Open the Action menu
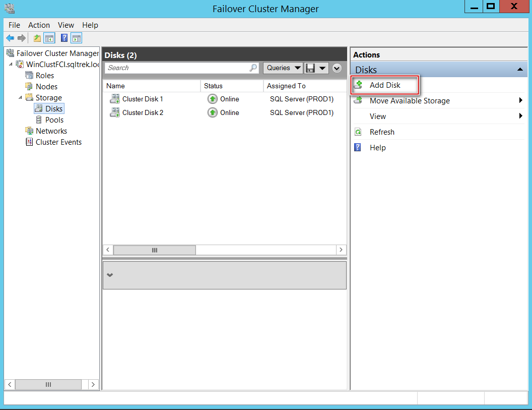The image size is (532, 410). [39, 25]
